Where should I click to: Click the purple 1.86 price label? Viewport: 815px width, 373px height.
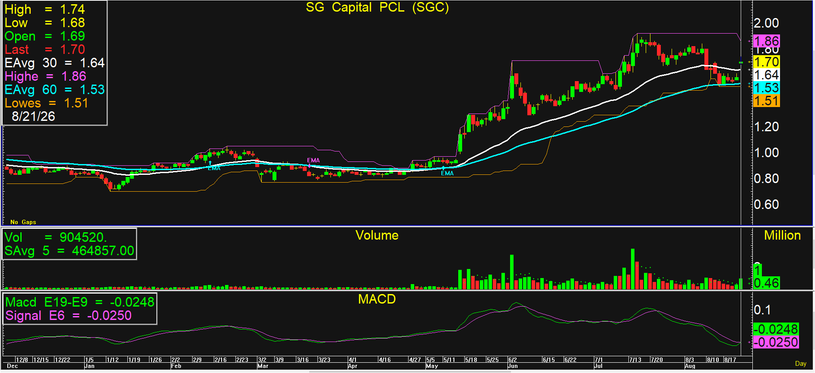(767, 41)
